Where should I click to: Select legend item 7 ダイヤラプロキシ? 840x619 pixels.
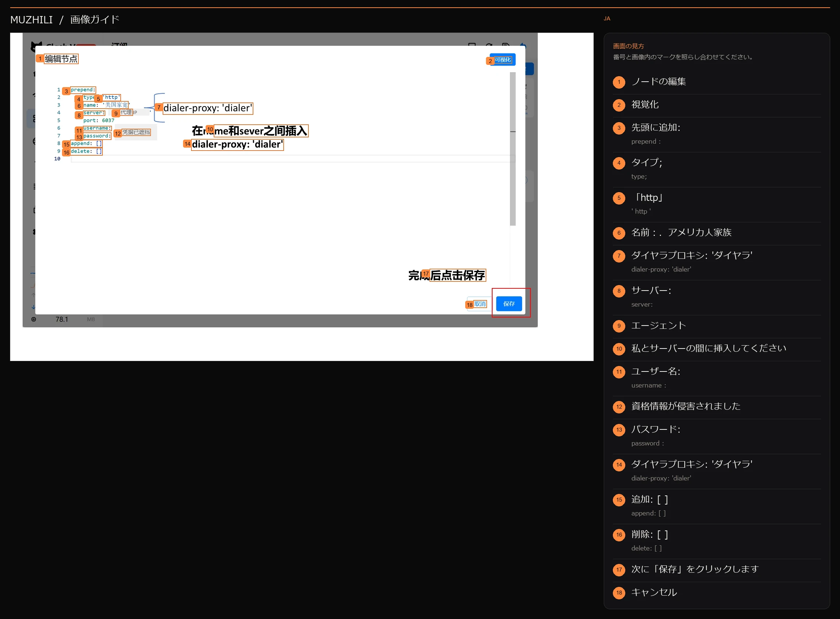click(x=717, y=263)
